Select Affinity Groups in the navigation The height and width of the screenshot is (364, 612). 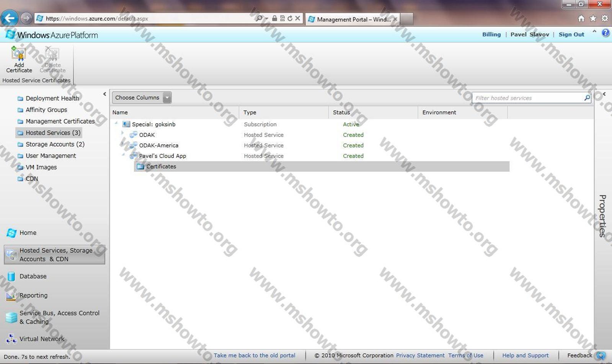(46, 110)
